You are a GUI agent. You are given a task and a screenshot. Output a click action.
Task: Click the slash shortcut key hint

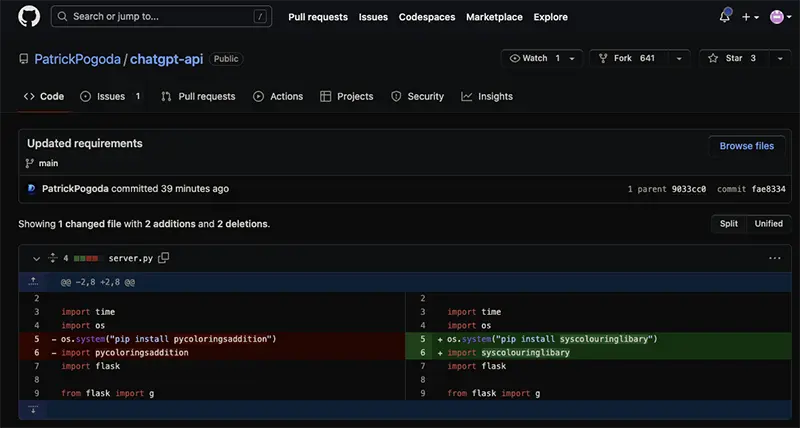coord(260,16)
